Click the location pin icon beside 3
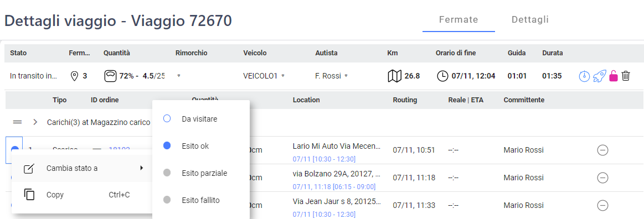The image size is (644, 219). (x=74, y=76)
